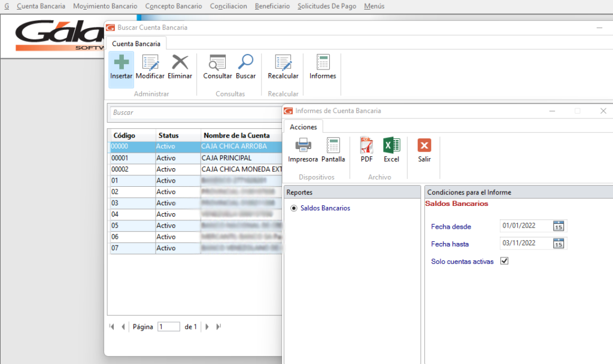Toggle Solo cuentas activas checkbox
The height and width of the screenshot is (364, 613).
pos(504,261)
